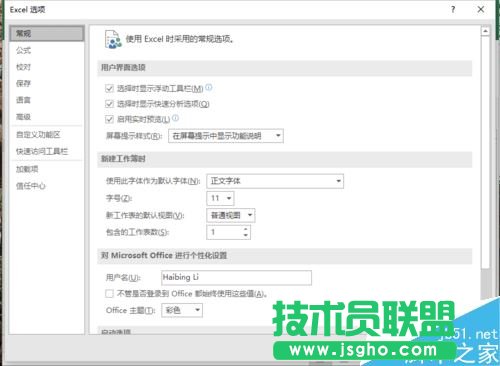Close the Excel 选项 dialog
Image resolution: width=500 pixels, height=366 pixels.
(x=481, y=9)
